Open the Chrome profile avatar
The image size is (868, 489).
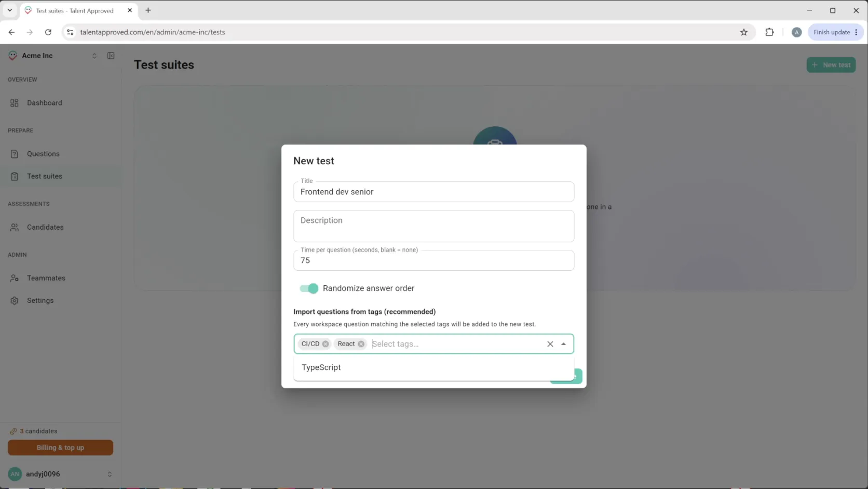pyautogui.click(x=796, y=32)
